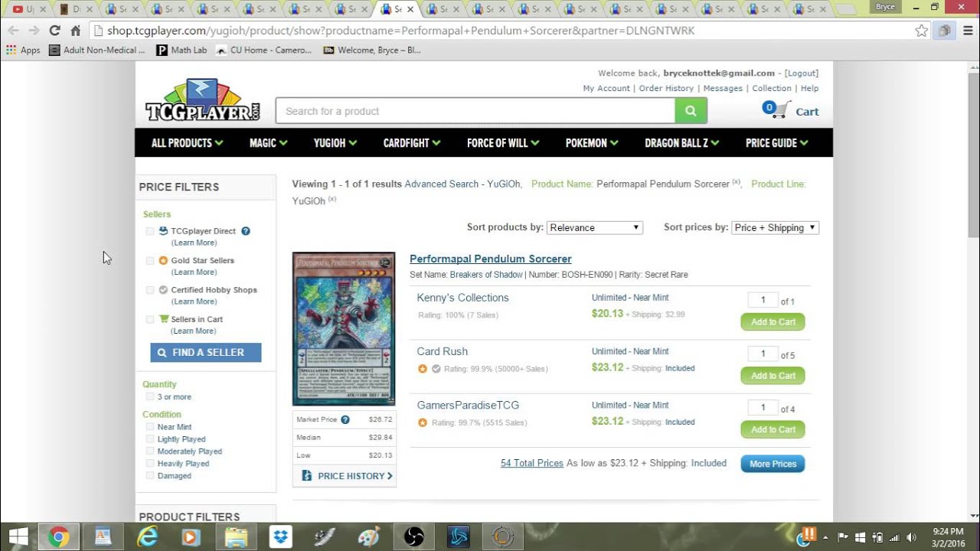Click Kenny's Collections quantity field

click(763, 300)
